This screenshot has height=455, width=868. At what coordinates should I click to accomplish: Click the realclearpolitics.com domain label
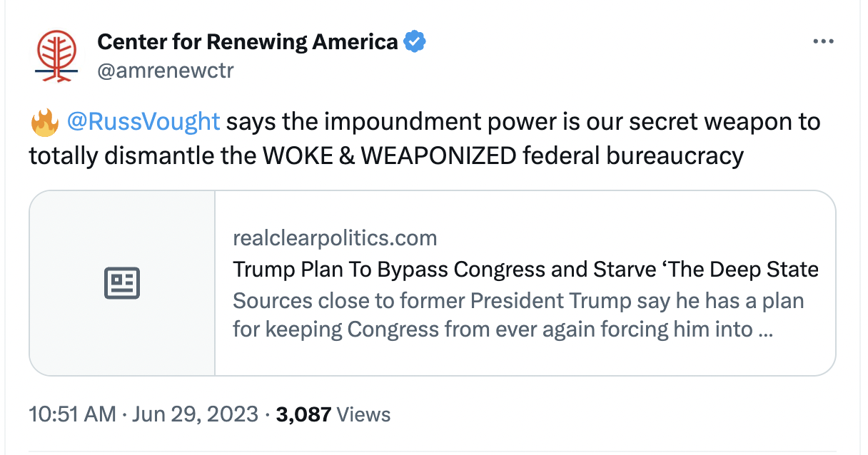(335, 237)
